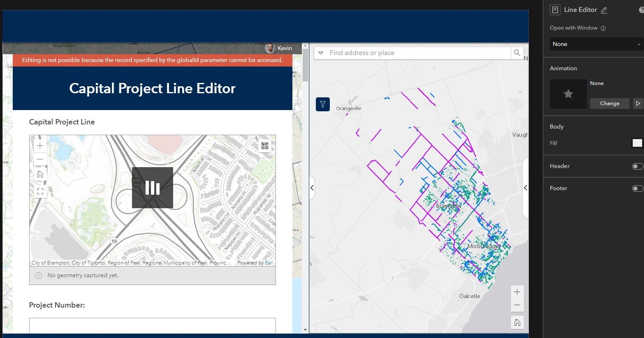The image size is (644, 338).
Task: Click the search magnifier icon
Action: 517,53
